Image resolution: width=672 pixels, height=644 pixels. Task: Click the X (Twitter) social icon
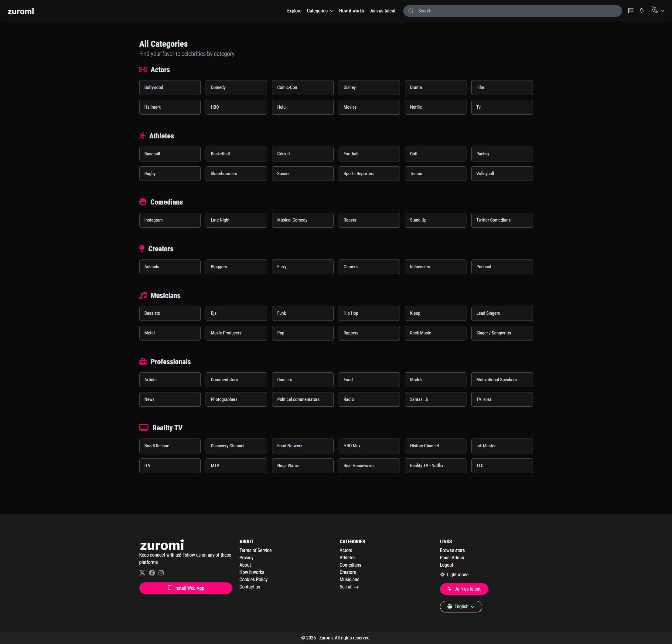pyautogui.click(x=142, y=573)
